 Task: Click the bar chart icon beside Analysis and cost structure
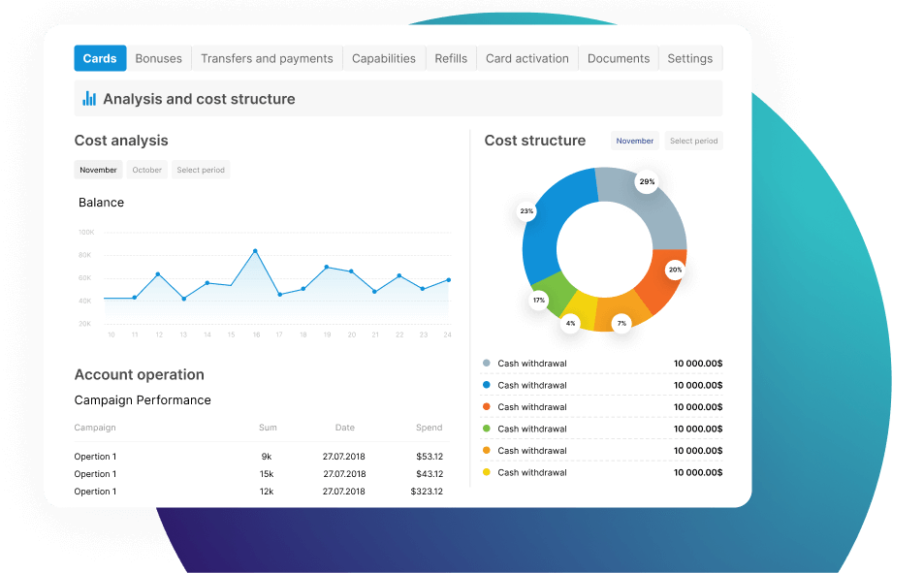click(x=89, y=99)
